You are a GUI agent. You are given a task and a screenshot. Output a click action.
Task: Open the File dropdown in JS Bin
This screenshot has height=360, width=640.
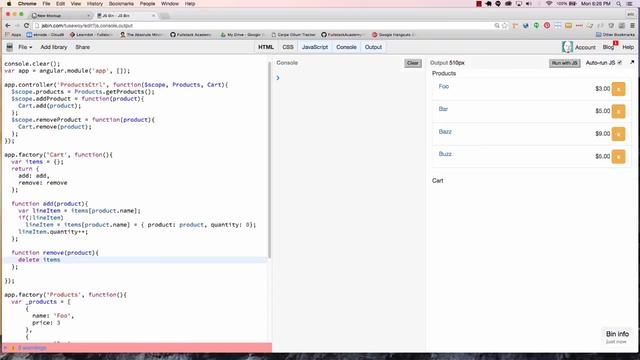(25, 47)
